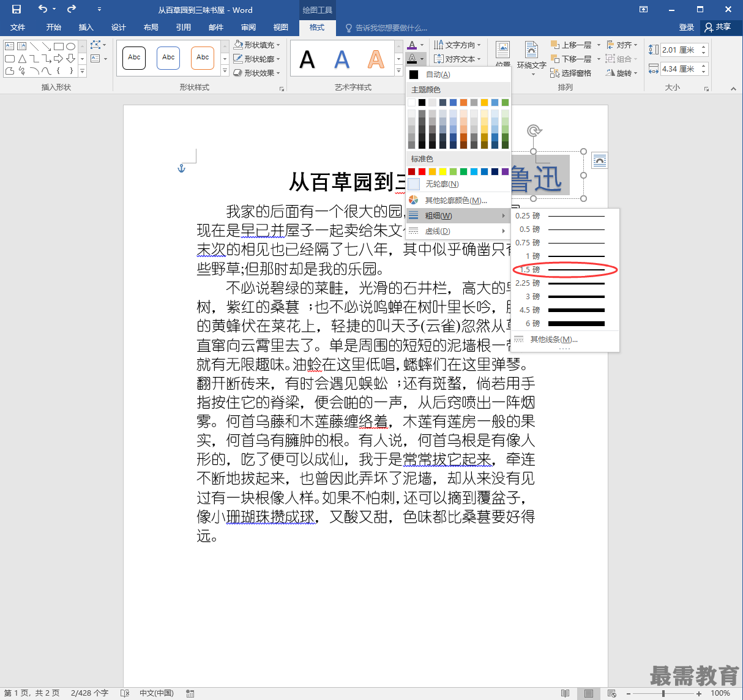Viewport: 743px width, 700px height.
Task: Open 其他线条 (More Lines) option
Action: [x=565, y=340]
